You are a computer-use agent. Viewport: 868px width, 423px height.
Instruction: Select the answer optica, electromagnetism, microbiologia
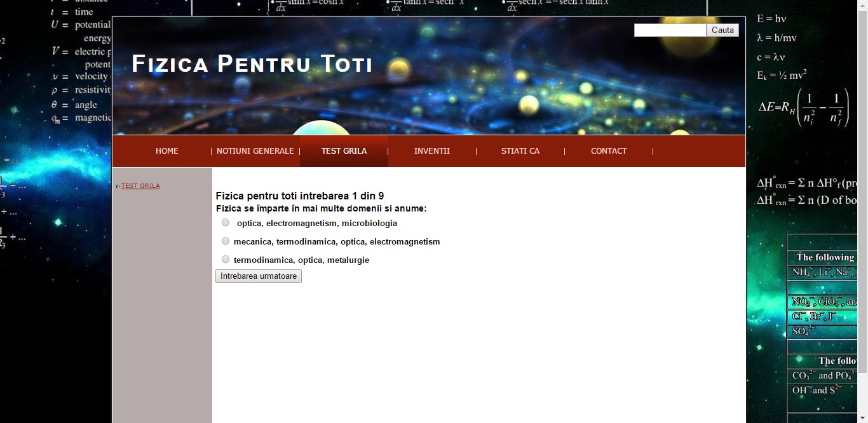click(x=226, y=222)
